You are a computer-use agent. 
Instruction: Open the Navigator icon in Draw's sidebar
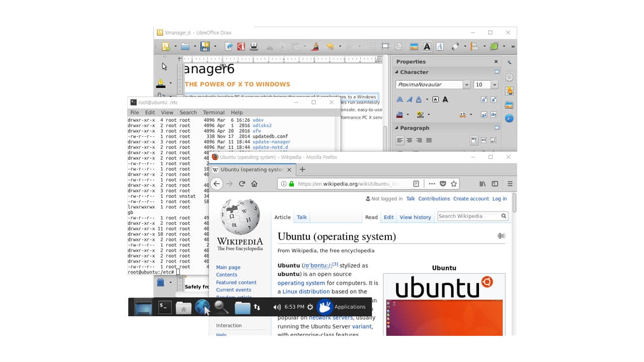coord(509,118)
